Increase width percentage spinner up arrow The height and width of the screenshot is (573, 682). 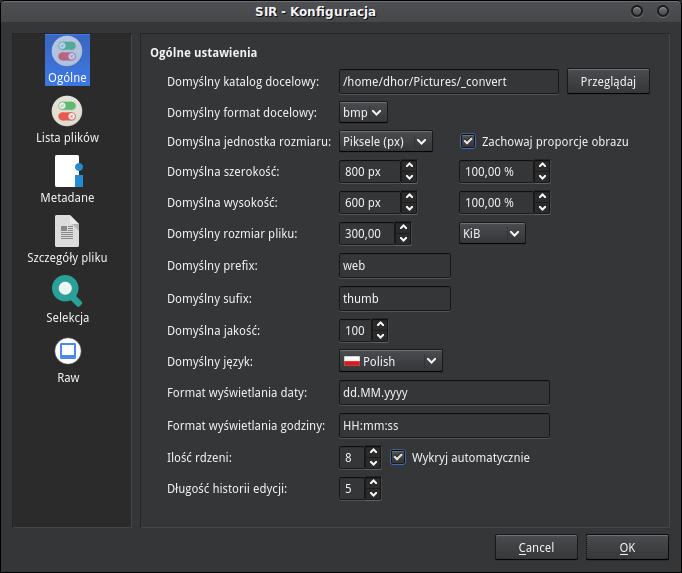coord(542,166)
